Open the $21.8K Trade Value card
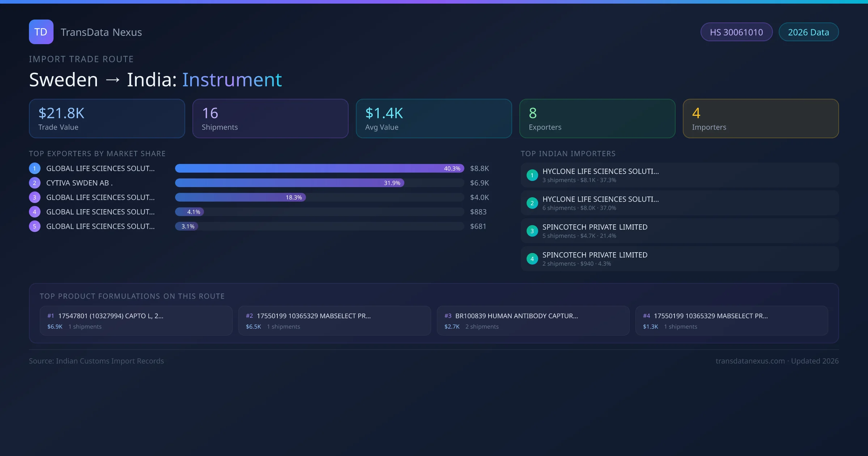This screenshot has height=456, width=868. (x=107, y=119)
